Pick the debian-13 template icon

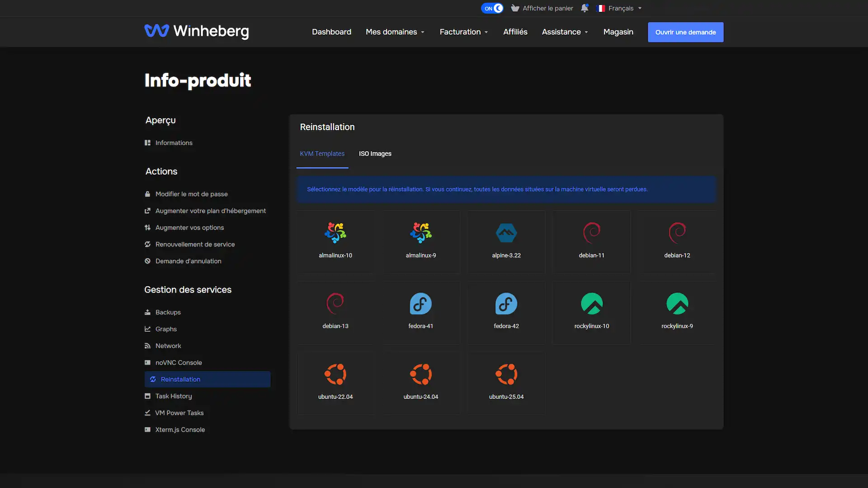[x=335, y=304]
